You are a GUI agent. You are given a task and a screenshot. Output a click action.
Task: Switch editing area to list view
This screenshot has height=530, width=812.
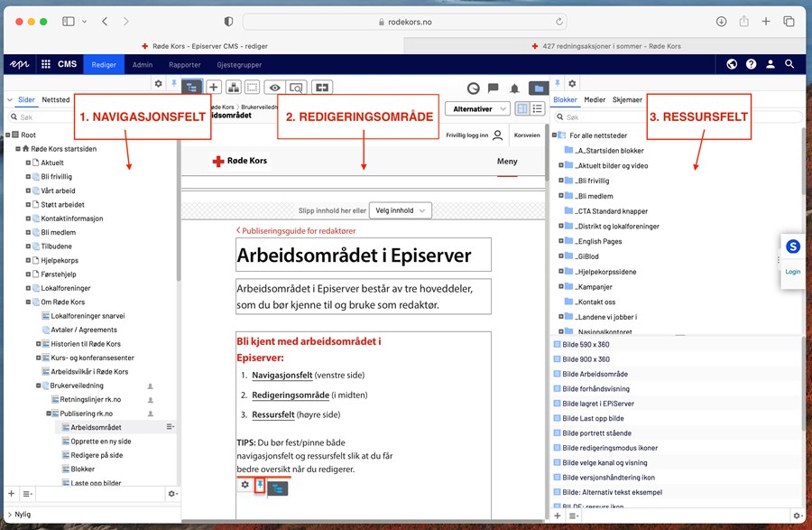tap(535, 108)
